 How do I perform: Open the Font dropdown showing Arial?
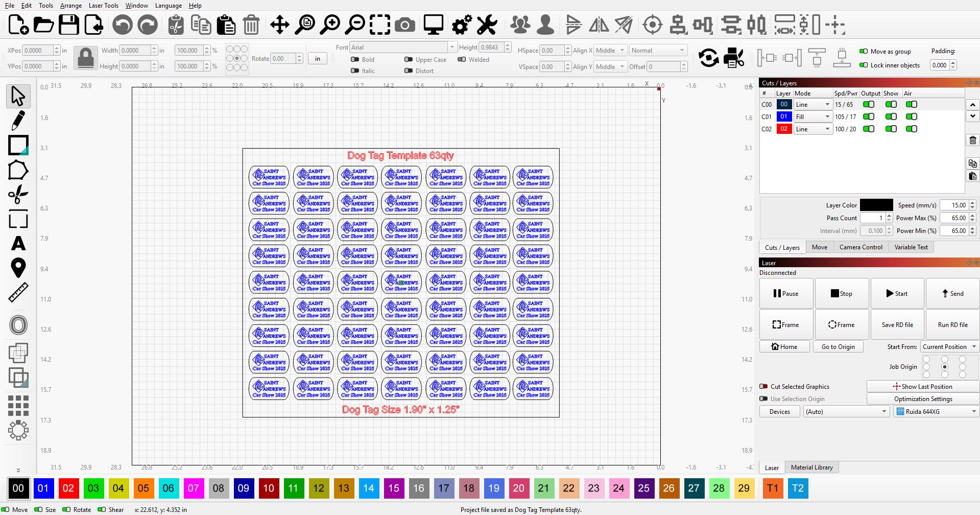point(403,48)
